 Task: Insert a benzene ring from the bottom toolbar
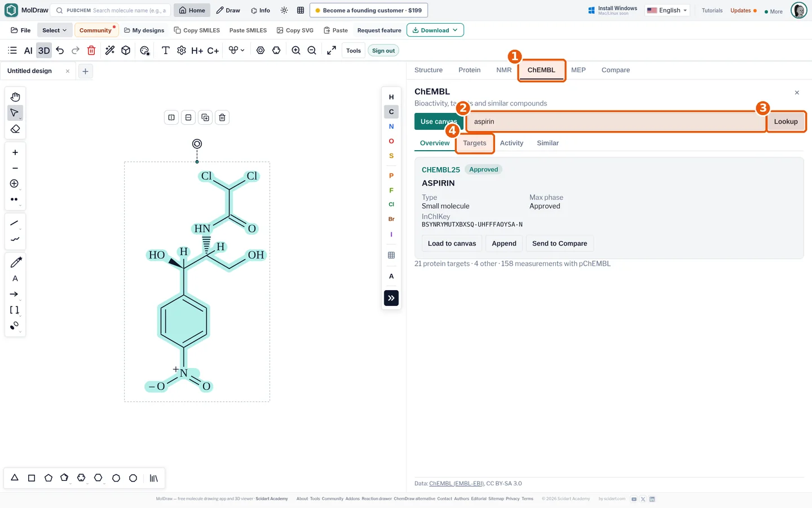coord(81,478)
